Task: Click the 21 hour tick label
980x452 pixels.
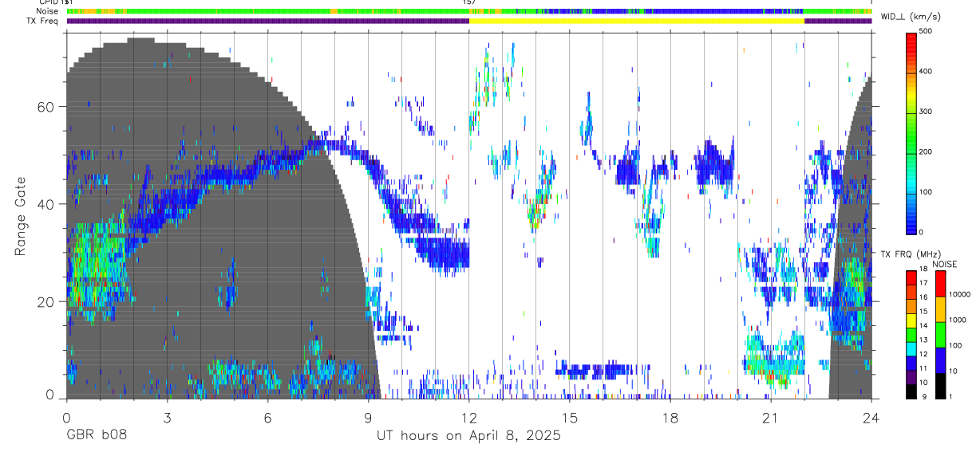Action: click(x=770, y=418)
